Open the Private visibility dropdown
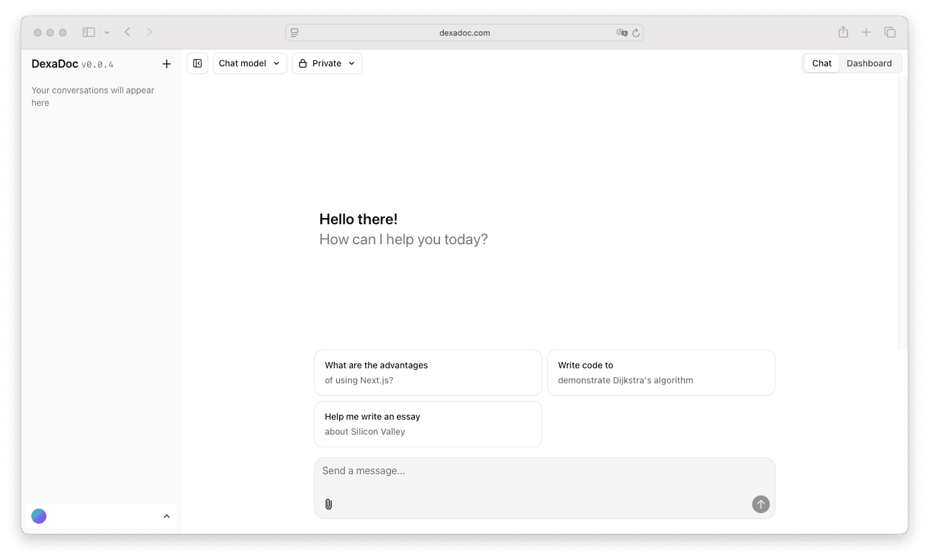The image size is (929, 560). click(x=327, y=63)
